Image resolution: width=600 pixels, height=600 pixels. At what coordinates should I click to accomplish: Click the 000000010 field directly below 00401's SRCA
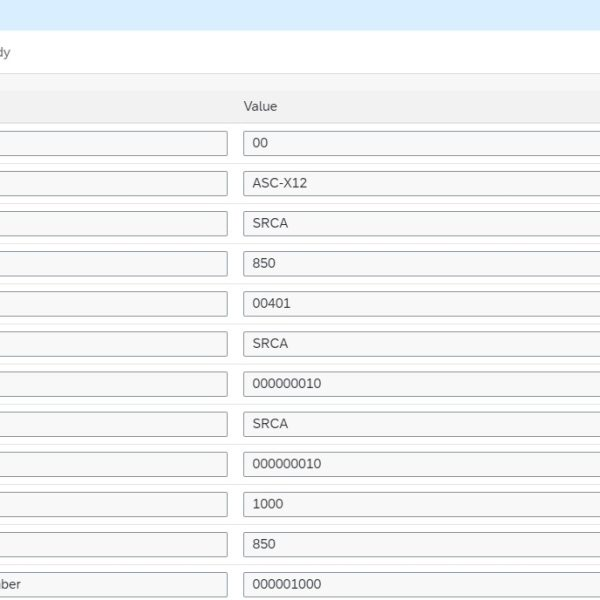pos(420,383)
